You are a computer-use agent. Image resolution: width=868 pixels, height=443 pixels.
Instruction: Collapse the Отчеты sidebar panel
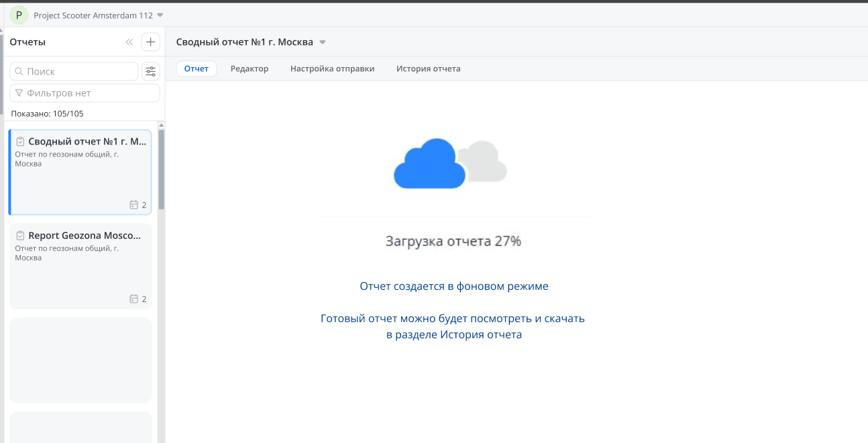click(x=129, y=42)
